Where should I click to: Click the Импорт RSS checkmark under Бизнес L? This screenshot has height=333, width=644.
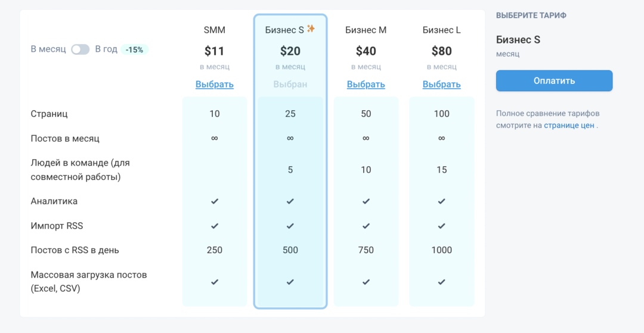pyautogui.click(x=442, y=226)
